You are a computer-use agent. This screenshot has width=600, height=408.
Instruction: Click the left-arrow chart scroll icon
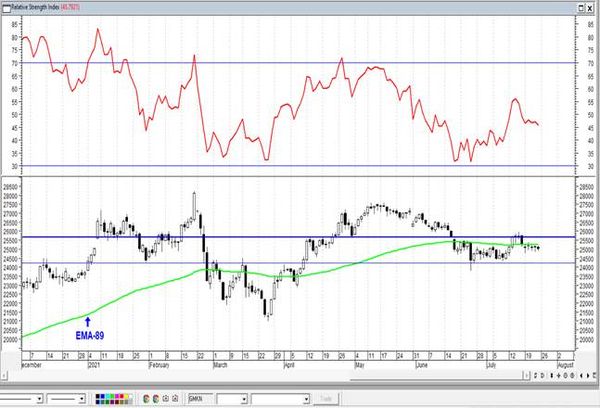pyautogui.click(x=581, y=375)
